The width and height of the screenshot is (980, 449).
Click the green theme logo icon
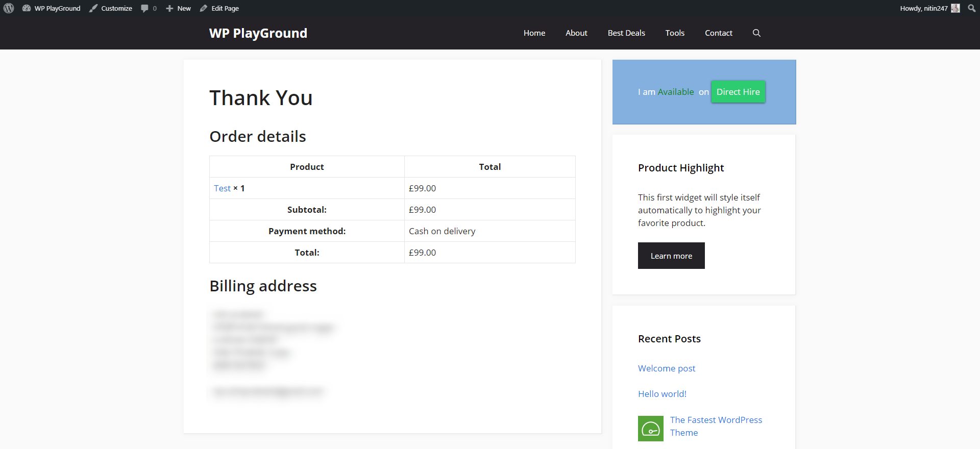[x=651, y=429]
